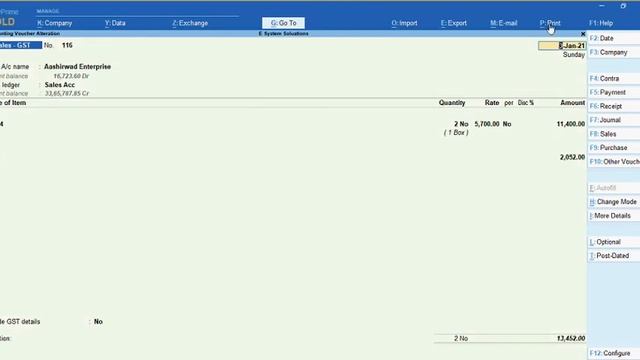Click the rate value 5,700.00
640x360 pixels.
(x=487, y=124)
